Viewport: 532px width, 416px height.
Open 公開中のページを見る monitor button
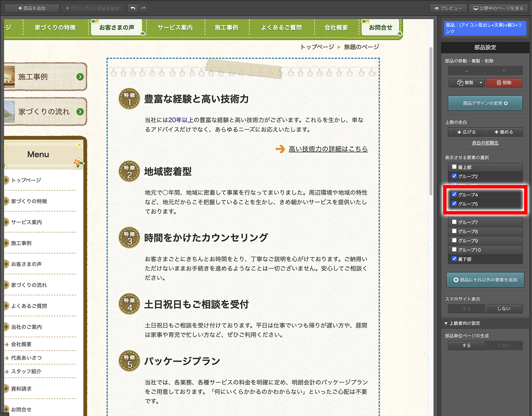click(498, 8)
